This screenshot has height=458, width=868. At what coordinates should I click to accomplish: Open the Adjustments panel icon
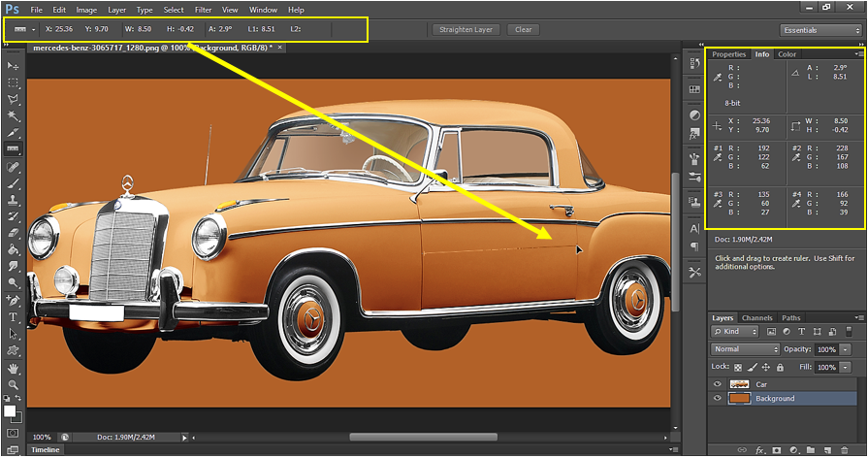(694, 115)
